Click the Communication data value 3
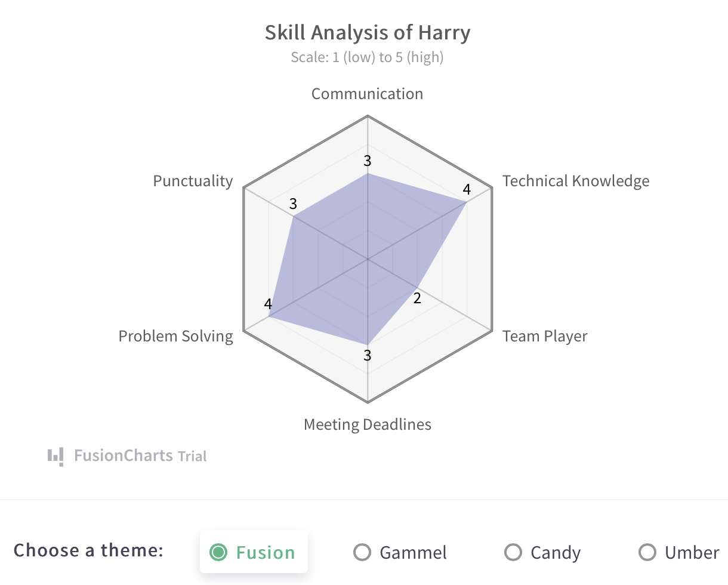 tap(368, 161)
